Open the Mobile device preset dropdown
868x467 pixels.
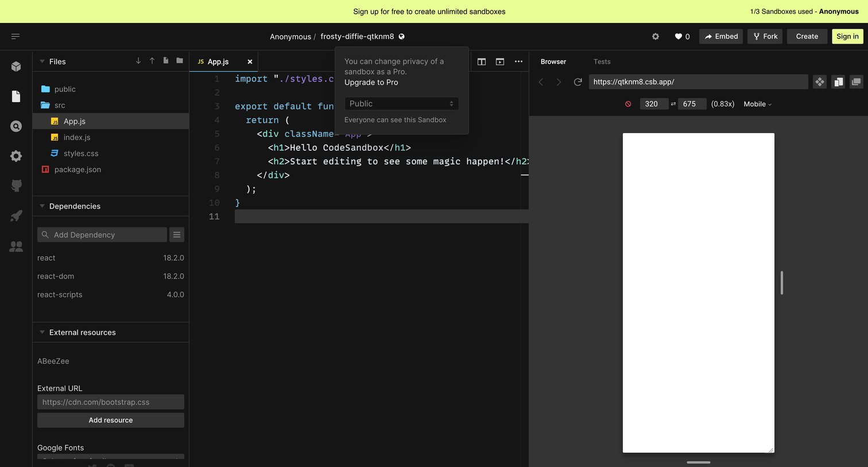point(758,104)
